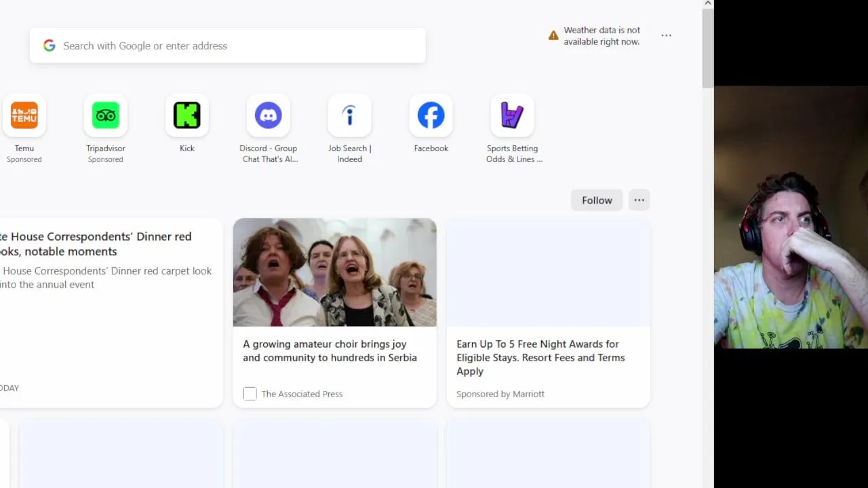The width and height of the screenshot is (868, 488).
Task: Click the 'Job Search | Indeed' label
Action: (x=350, y=154)
